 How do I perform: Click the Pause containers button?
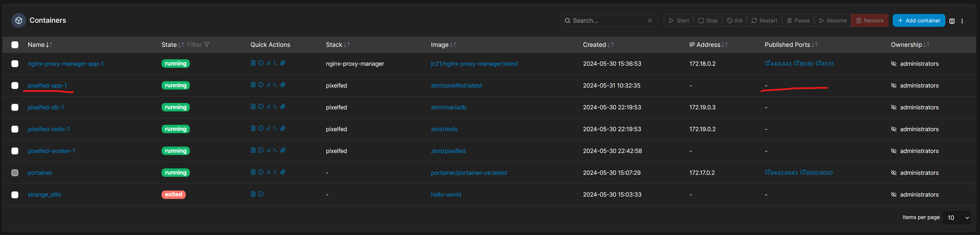[x=798, y=21]
